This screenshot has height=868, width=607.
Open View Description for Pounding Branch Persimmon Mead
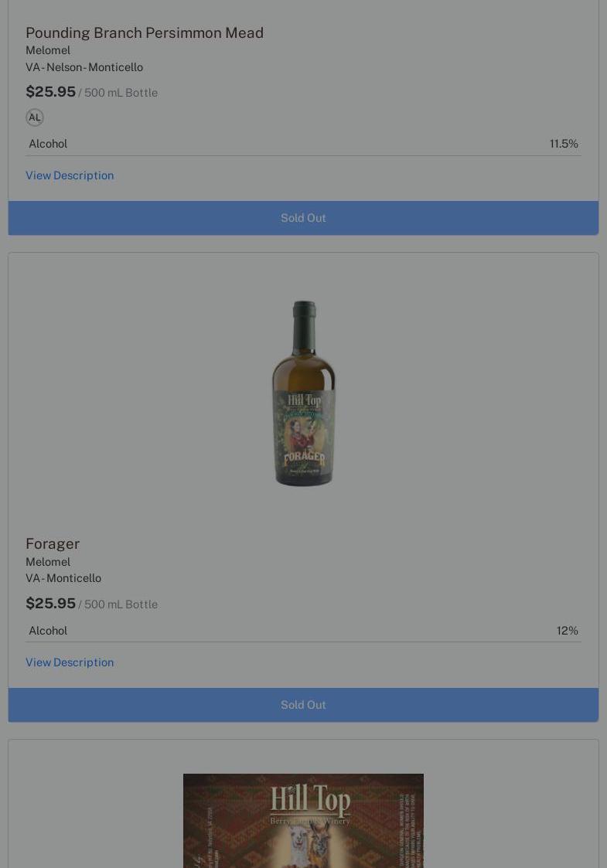[70, 175]
